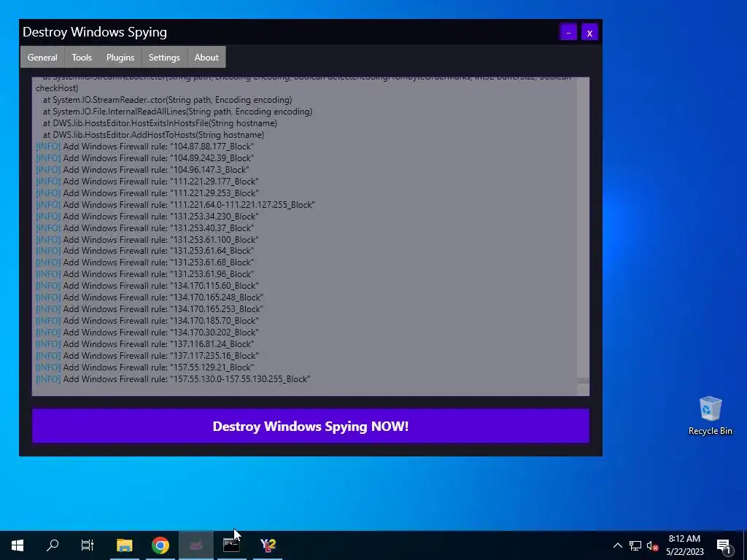Go to the Settings tab

164,57
